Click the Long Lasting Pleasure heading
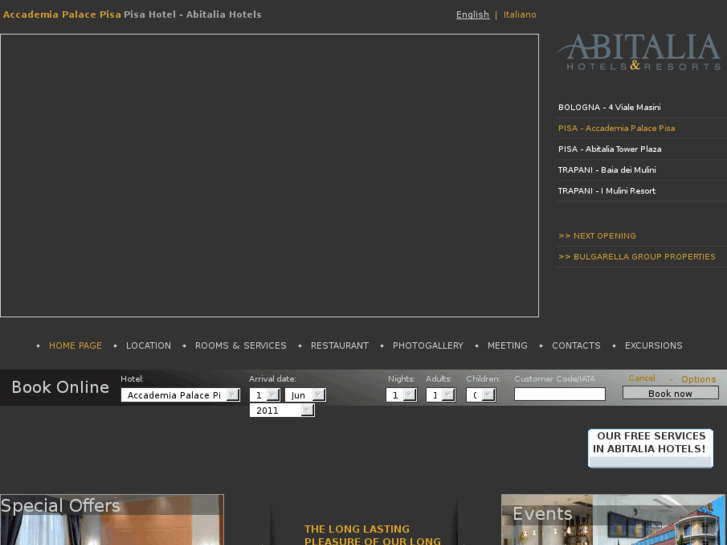This screenshot has height=545, width=727. [372, 535]
